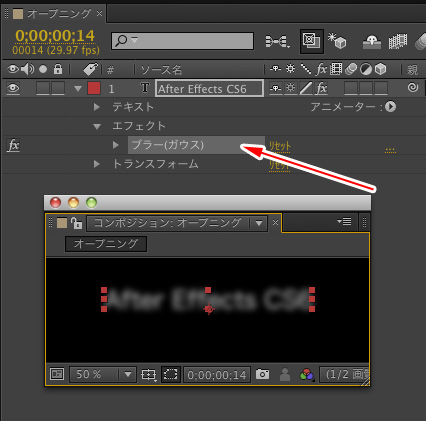Expand the ブラー(ガウス) effect
The width and height of the screenshot is (426, 421).
[x=116, y=145]
